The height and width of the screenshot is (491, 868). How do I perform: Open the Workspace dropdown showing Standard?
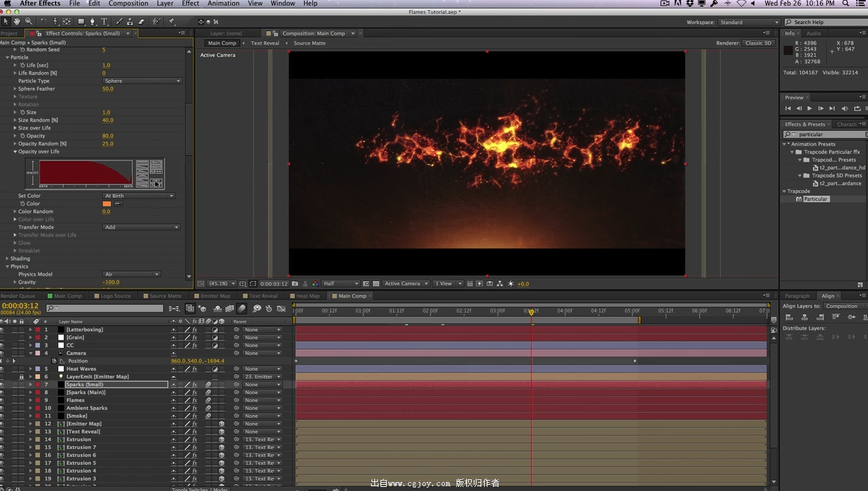click(x=748, y=22)
